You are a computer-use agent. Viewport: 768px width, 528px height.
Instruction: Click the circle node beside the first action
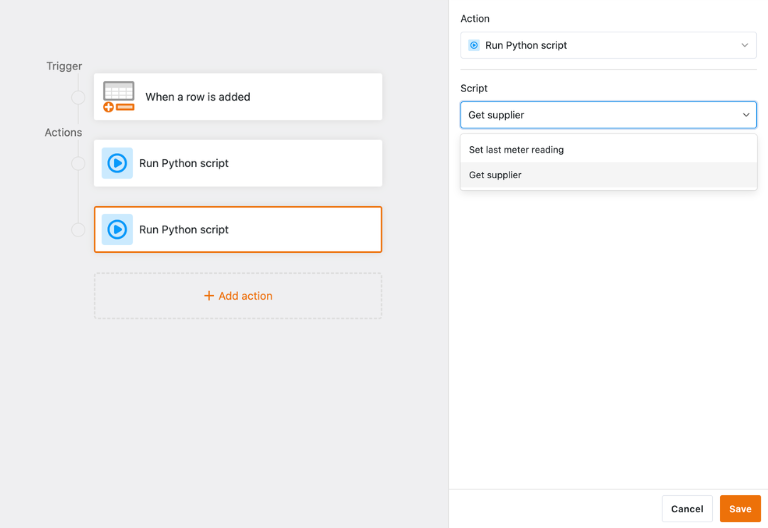tap(78, 163)
